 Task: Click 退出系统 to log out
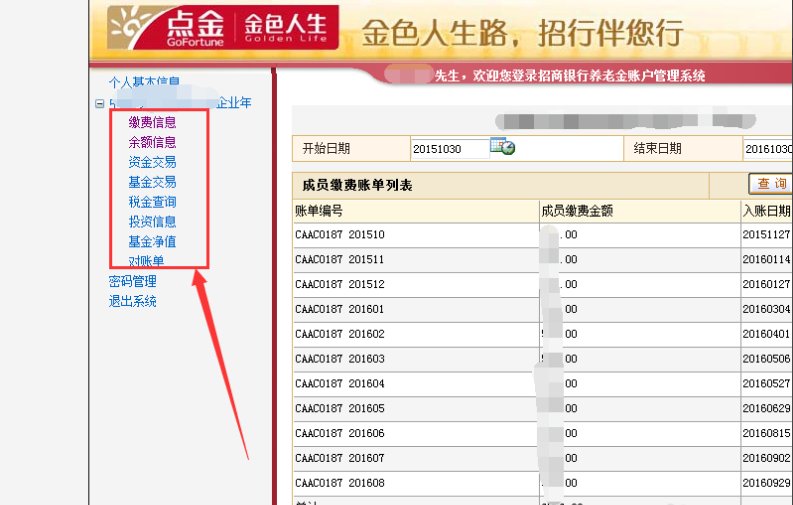pos(133,301)
